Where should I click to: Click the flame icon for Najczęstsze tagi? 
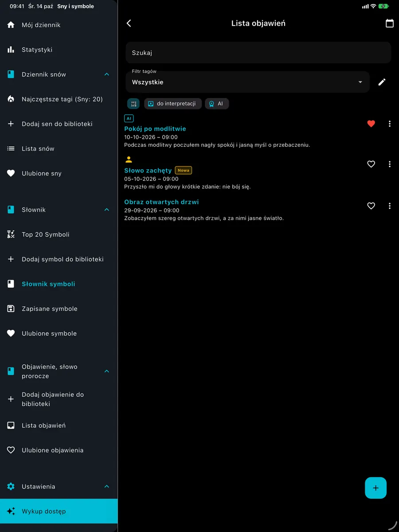click(x=11, y=99)
